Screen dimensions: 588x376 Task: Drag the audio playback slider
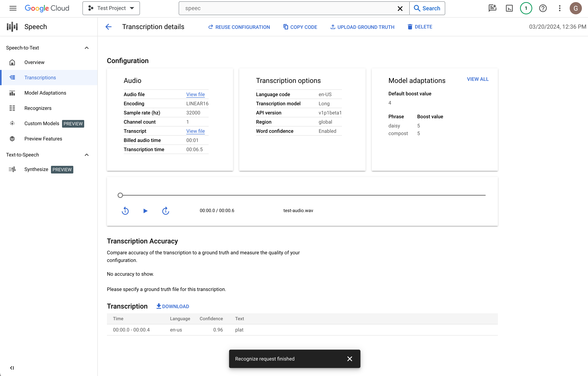pos(120,195)
